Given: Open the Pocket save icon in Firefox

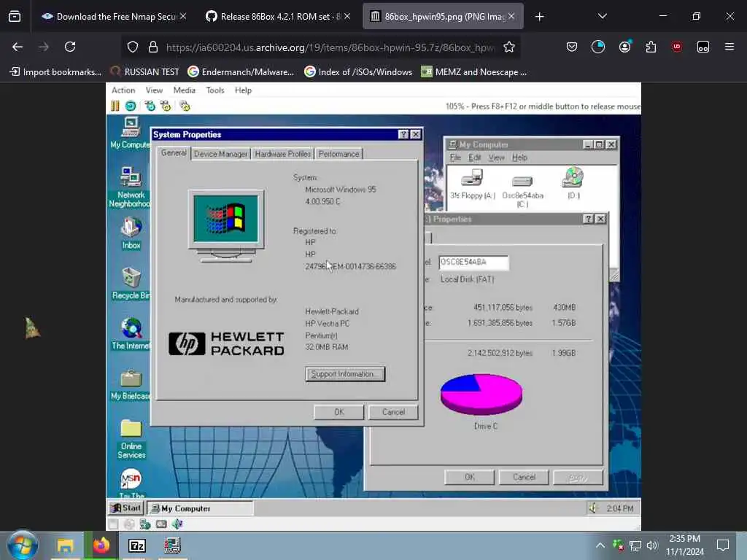Looking at the screenshot, I should click(572, 47).
